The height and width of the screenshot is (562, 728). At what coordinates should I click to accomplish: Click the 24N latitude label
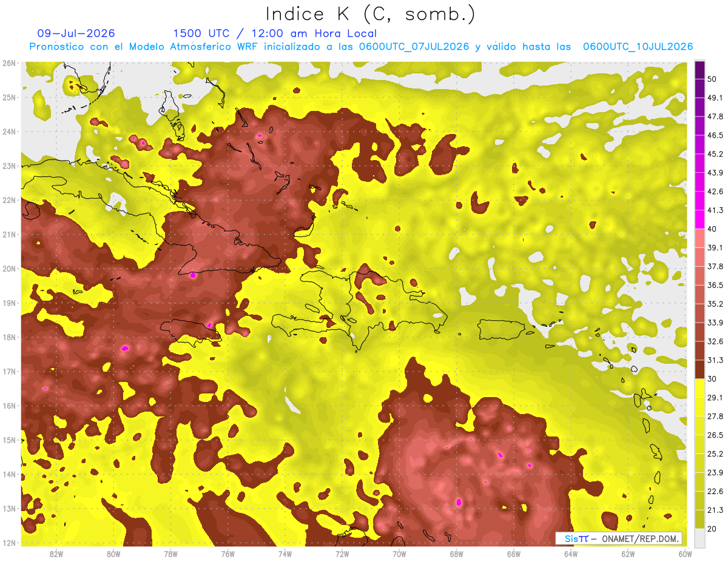tap(8, 132)
